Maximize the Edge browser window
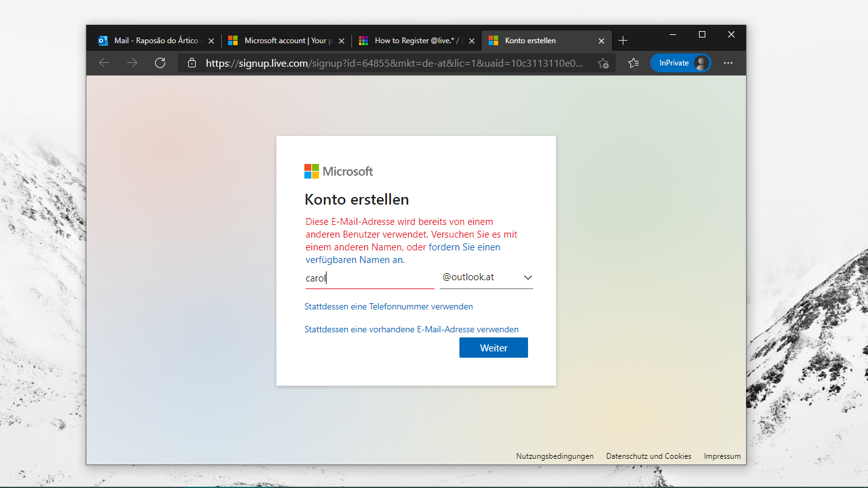Image resolution: width=868 pixels, height=488 pixels. [702, 34]
